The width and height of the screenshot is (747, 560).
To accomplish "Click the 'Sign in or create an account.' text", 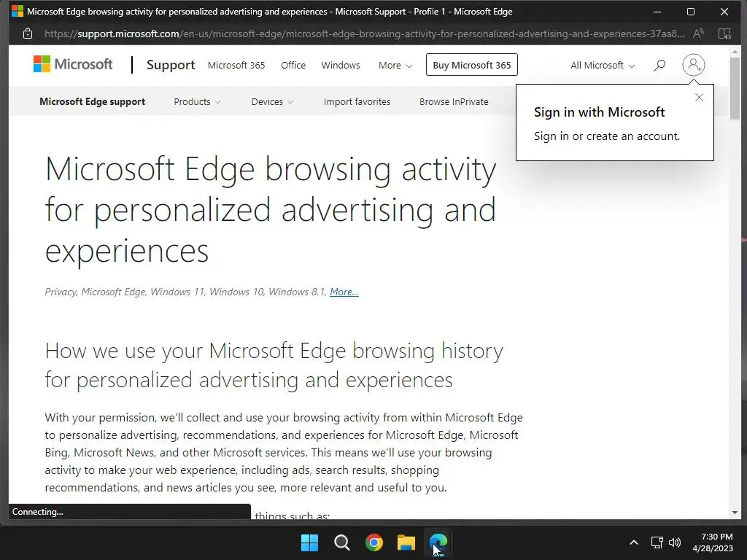I will pos(606,136).
